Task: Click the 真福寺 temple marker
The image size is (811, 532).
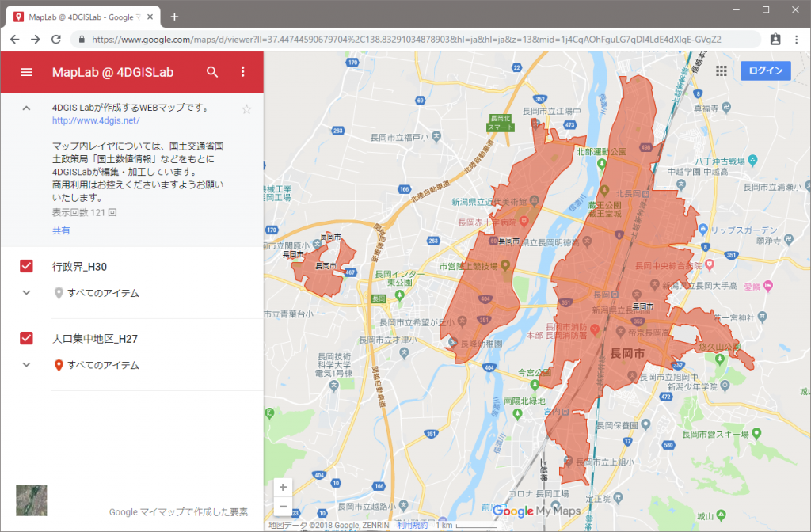Action: pyautogui.click(x=726, y=108)
